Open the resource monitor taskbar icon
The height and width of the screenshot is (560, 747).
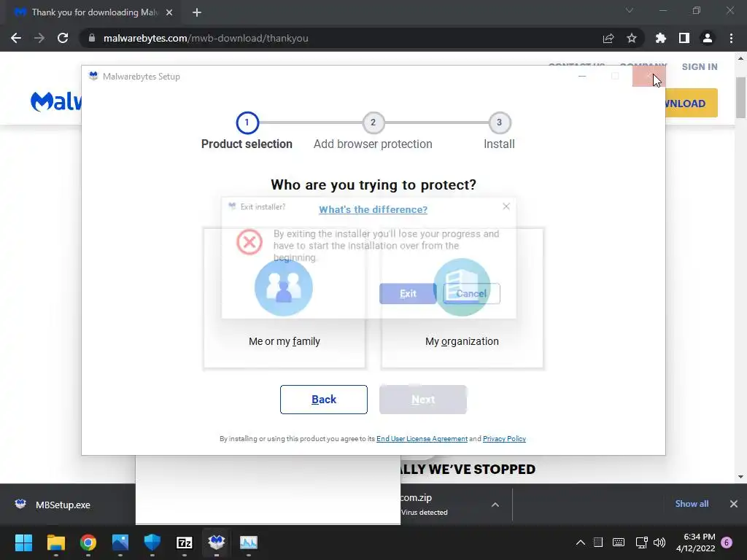pos(249,542)
